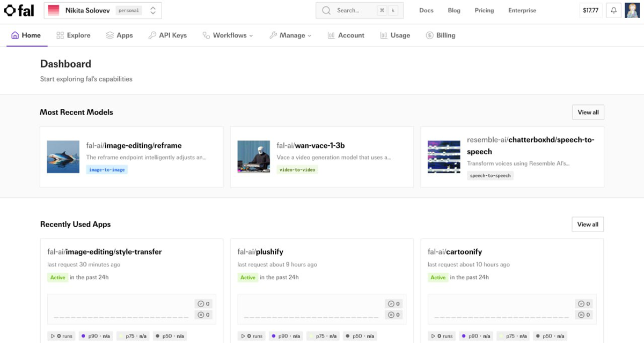Screen dimensions: 644x343
Task: Open fal-ai/image-editing/reframe model title
Action: pyautogui.click(x=134, y=145)
